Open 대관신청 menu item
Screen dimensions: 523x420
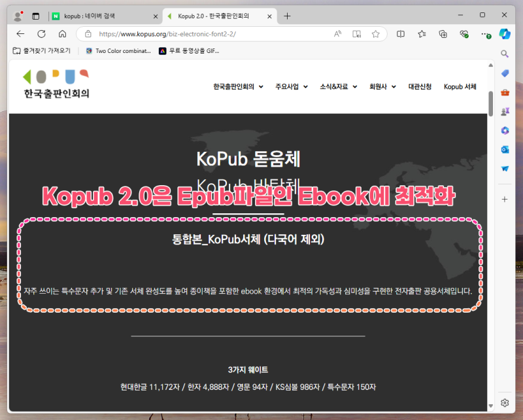point(420,87)
